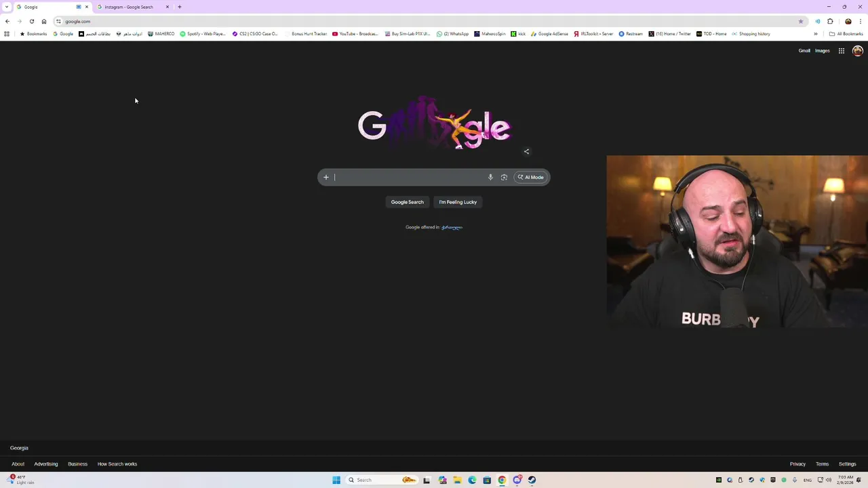This screenshot has height=488, width=868.
Task: Open Shopping history bookmark
Action: click(751, 34)
